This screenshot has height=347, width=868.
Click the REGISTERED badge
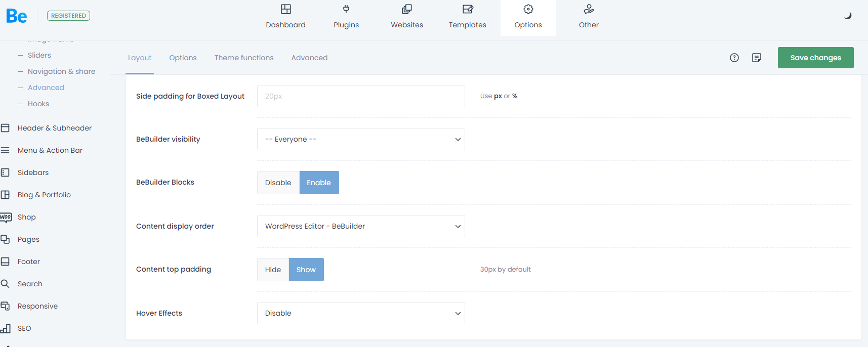pyautogui.click(x=68, y=16)
